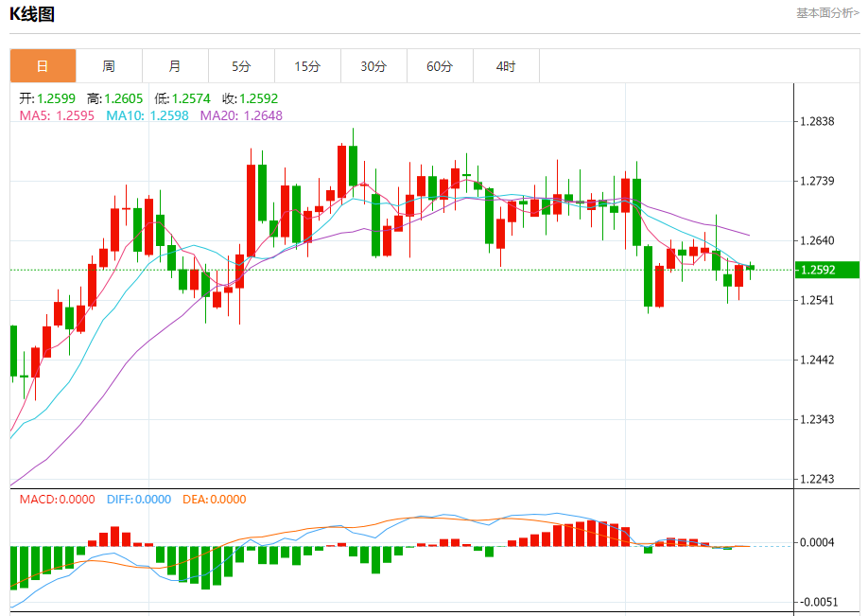The image size is (868, 616).
Task: Click the 1.2838 price axis label
Action: 817,121
